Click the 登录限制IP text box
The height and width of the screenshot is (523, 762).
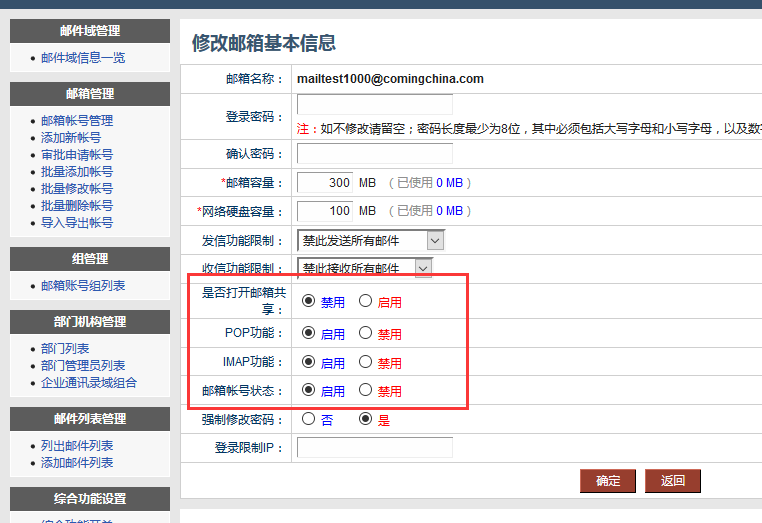point(374,448)
